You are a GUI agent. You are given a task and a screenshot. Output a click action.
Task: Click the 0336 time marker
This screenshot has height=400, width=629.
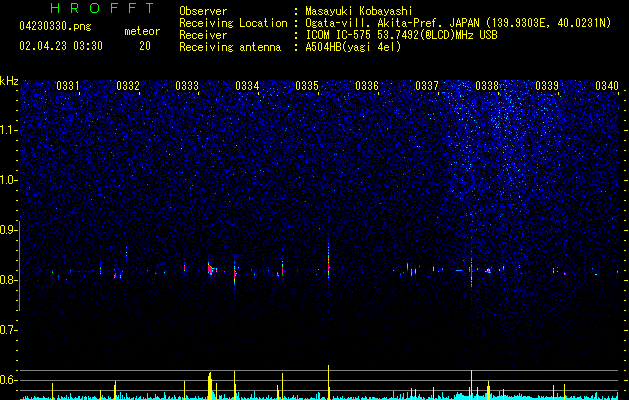click(367, 86)
